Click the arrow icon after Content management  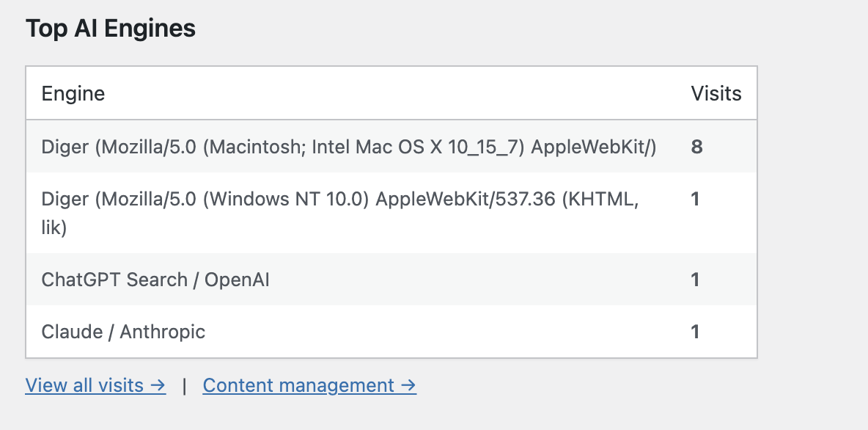pyautogui.click(x=407, y=385)
